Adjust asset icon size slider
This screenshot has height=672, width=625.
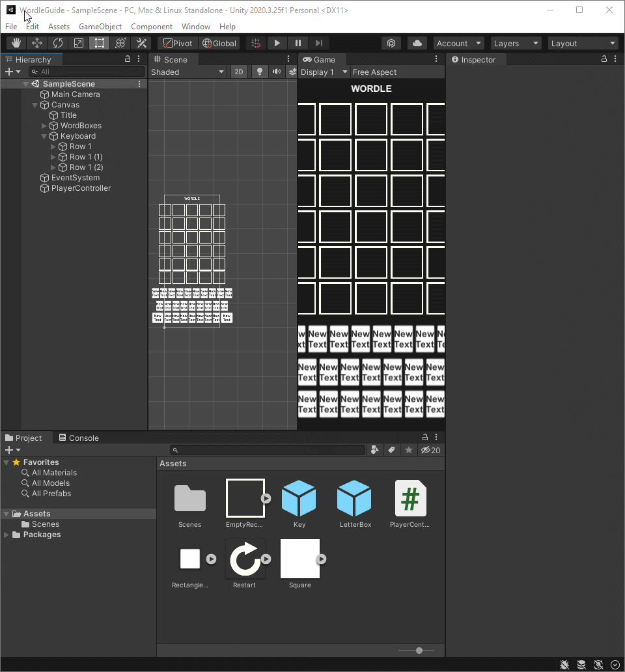tap(419, 651)
